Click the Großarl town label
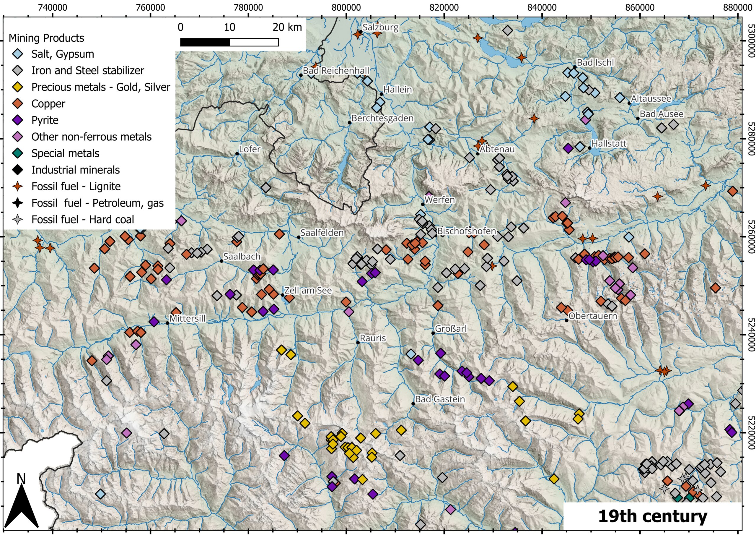The width and height of the screenshot is (756, 535). tap(451, 329)
